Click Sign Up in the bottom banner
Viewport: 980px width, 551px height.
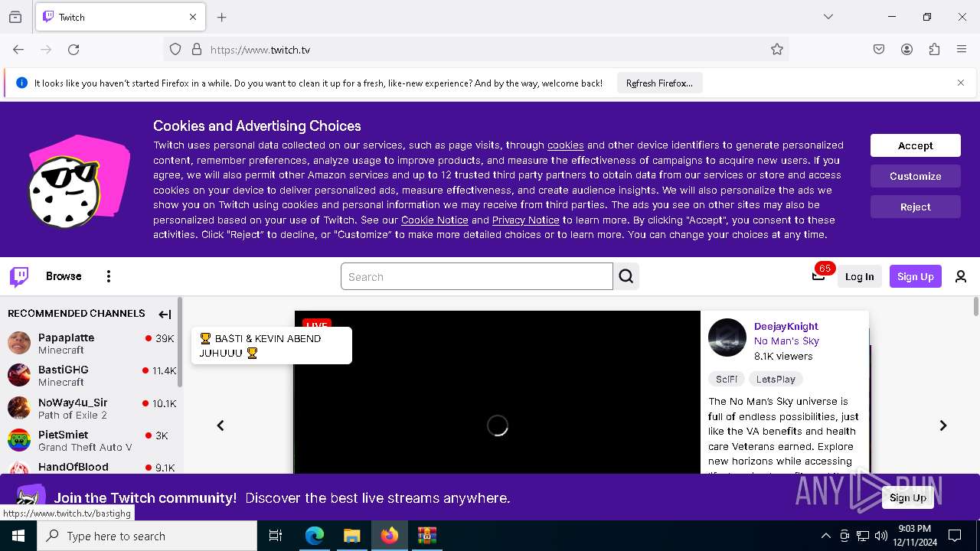point(908,497)
